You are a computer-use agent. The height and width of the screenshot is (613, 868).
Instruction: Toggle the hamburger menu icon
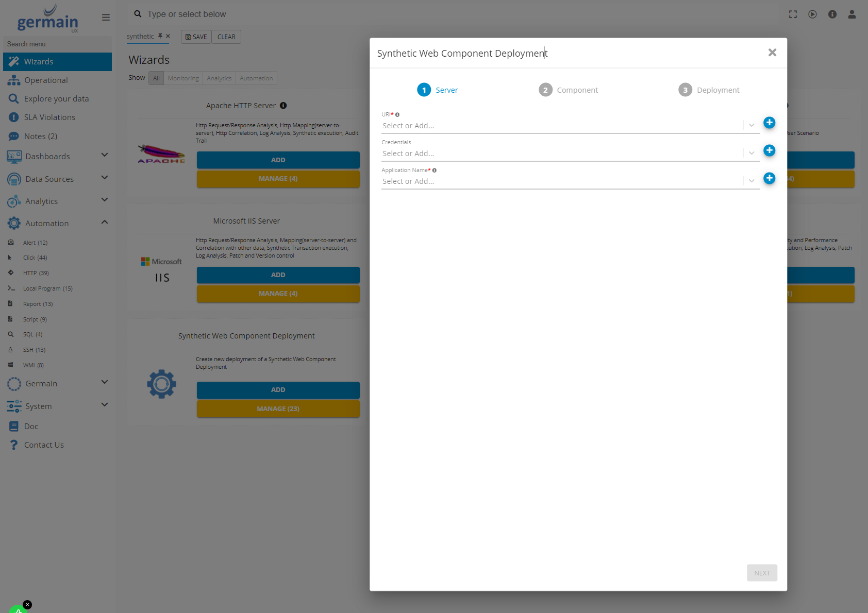click(106, 18)
